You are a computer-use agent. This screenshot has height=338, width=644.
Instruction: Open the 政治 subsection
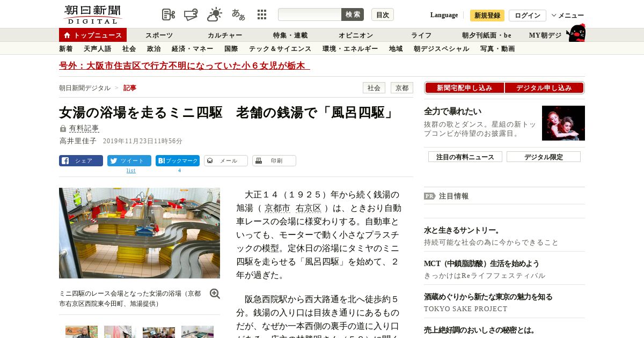(x=153, y=49)
